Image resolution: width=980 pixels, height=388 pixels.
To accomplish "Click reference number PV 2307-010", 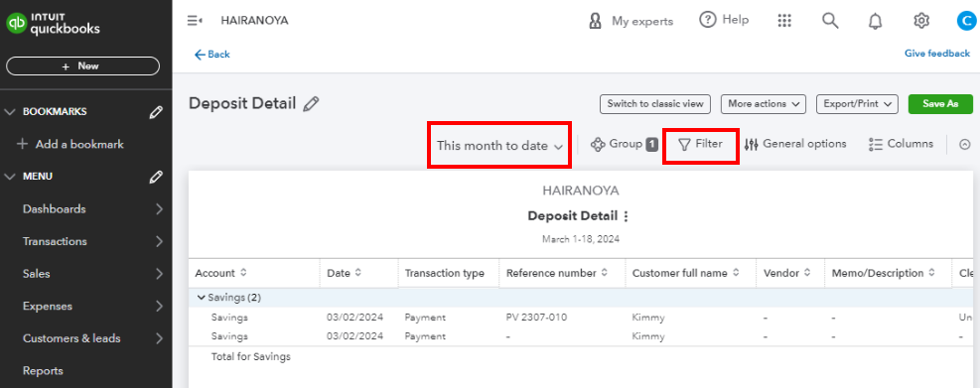I will (x=537, y=318).
